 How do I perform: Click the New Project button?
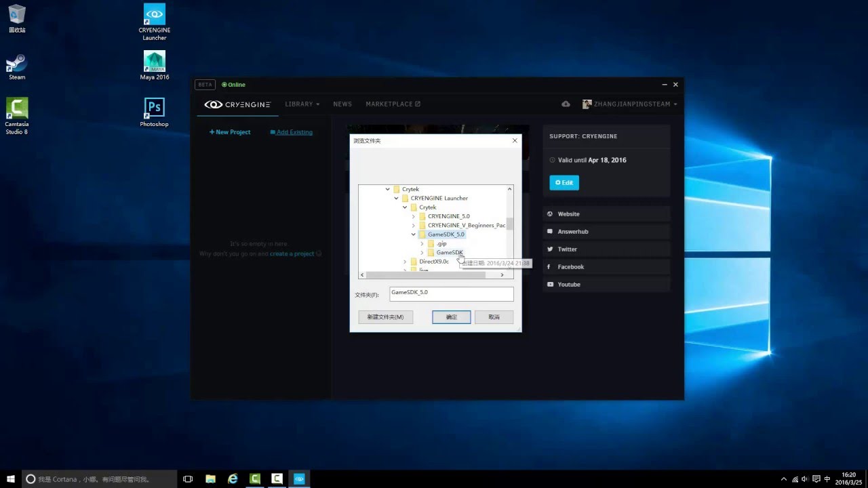click(x=230, y=132)
